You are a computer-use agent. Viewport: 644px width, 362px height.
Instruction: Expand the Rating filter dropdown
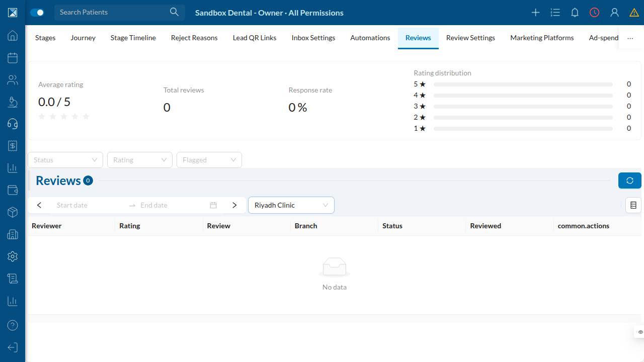tap(140, 160)
